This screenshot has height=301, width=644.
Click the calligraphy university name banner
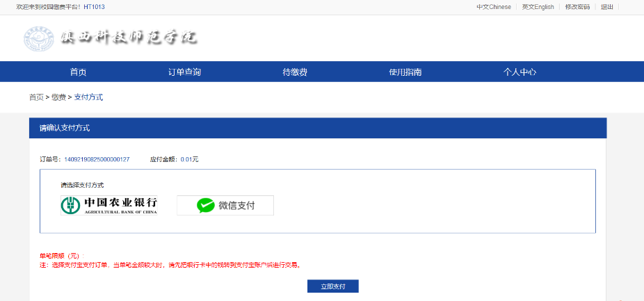pyautogui.click(x=129, y=38)
